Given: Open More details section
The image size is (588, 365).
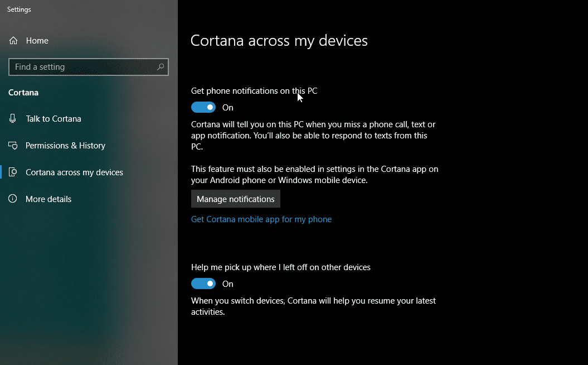Looking at the screenshot, I should [48, 199].
